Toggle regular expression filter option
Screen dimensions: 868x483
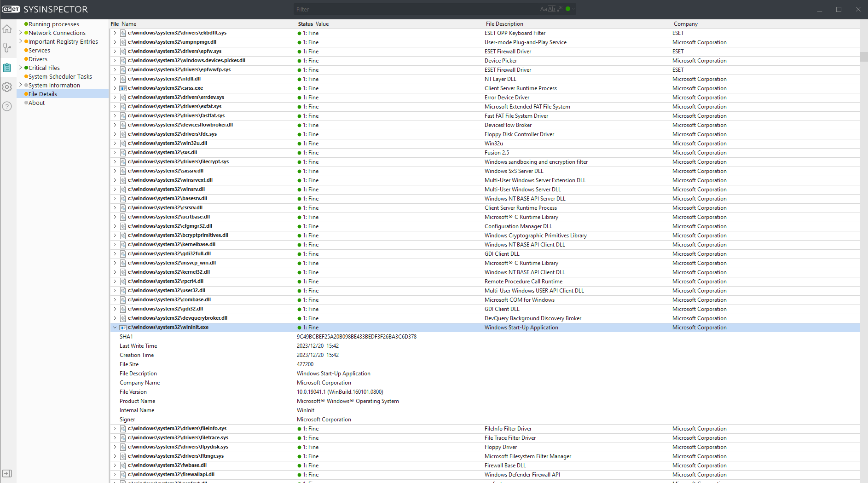560,9
